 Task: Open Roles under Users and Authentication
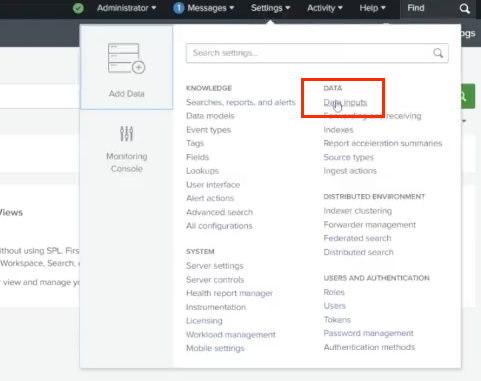click(x=334, y=292)
